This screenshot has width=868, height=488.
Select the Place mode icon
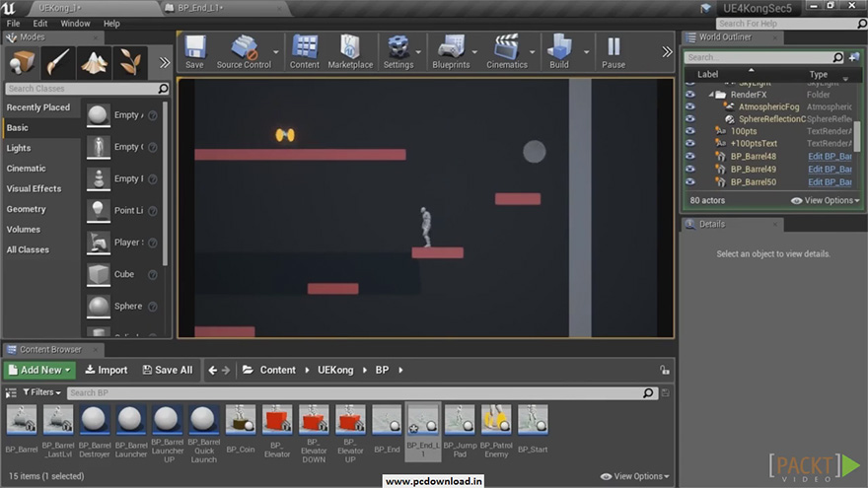[22, 61]
